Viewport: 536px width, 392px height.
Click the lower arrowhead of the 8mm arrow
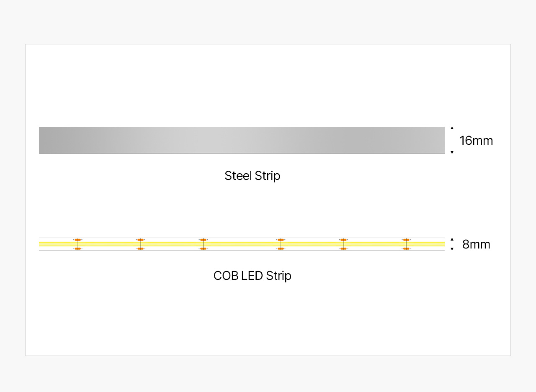pyautogui.click(x=452, y=249)
